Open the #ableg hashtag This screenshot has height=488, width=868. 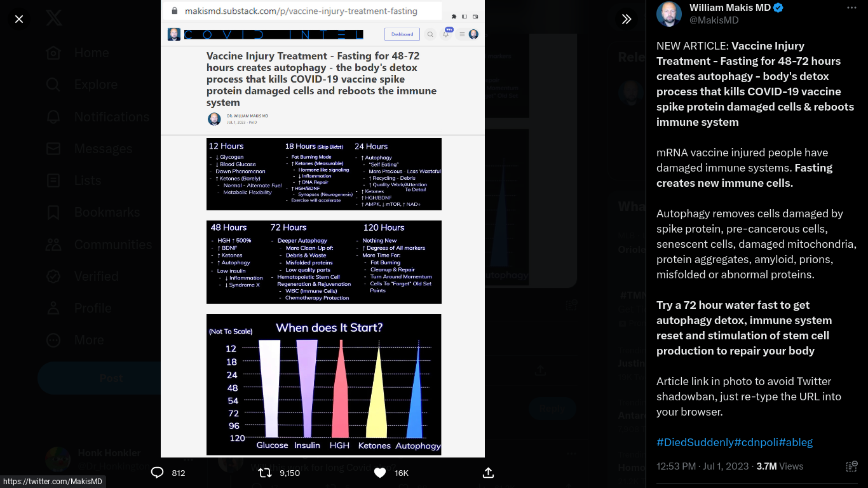[796, 442]
